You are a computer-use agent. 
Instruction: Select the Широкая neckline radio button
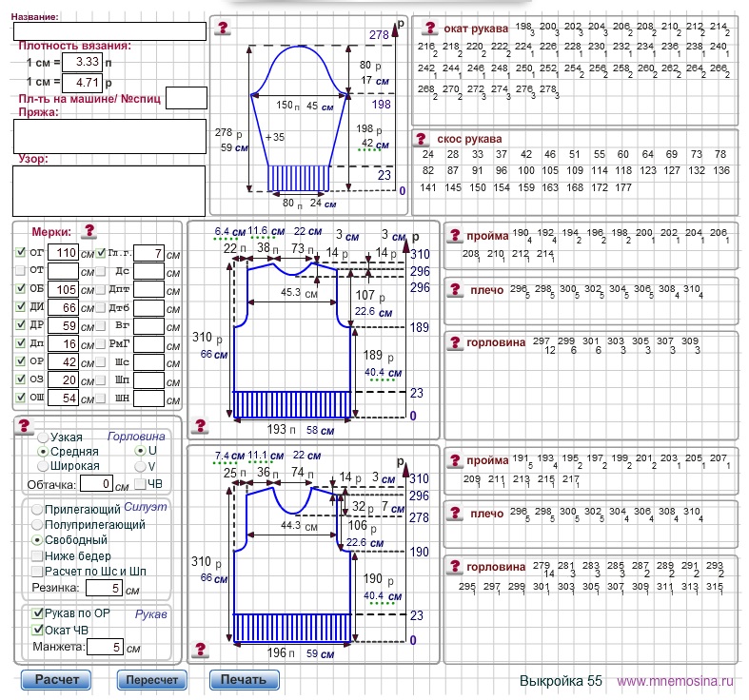[x=43, y=466]
